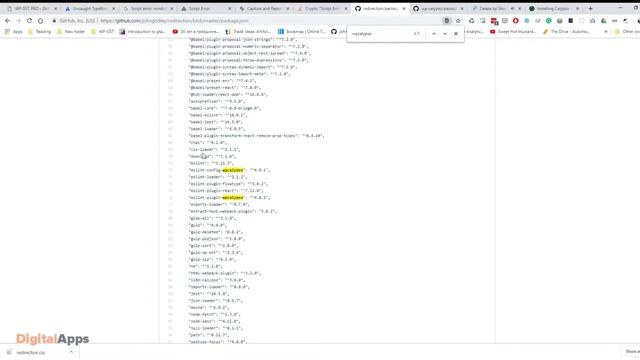Click the GitHub icon bookmark in the bookmarks bar
640x360 pixels.
[x=334, y=31]
